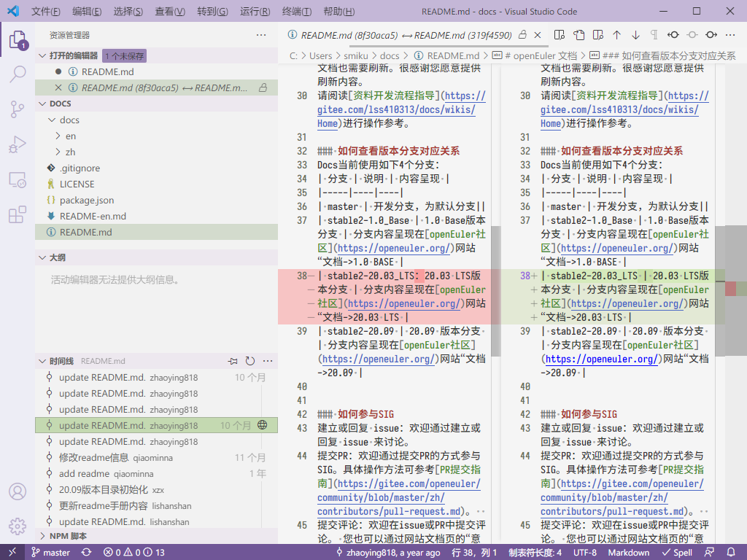Click the feedback icon in status bar
The height and width of the screenshot is (560, 747).
[709, 552]
